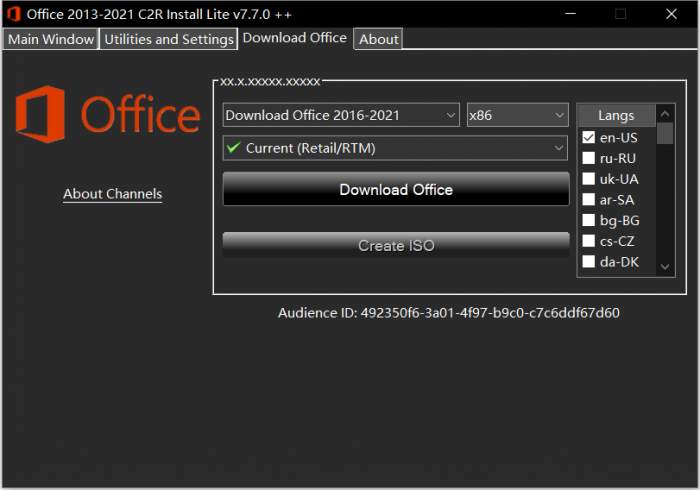Open the About tab
Screen dimensions: 700x490
coord(379,39)
